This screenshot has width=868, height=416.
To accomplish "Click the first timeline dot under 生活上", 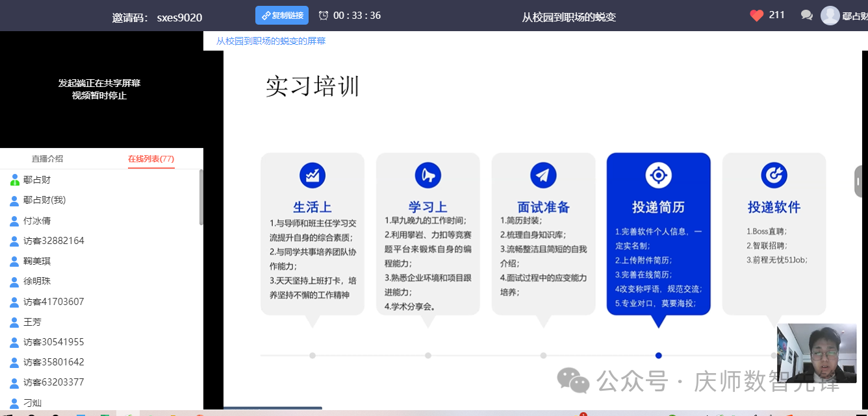I will (x=313, y=356).
